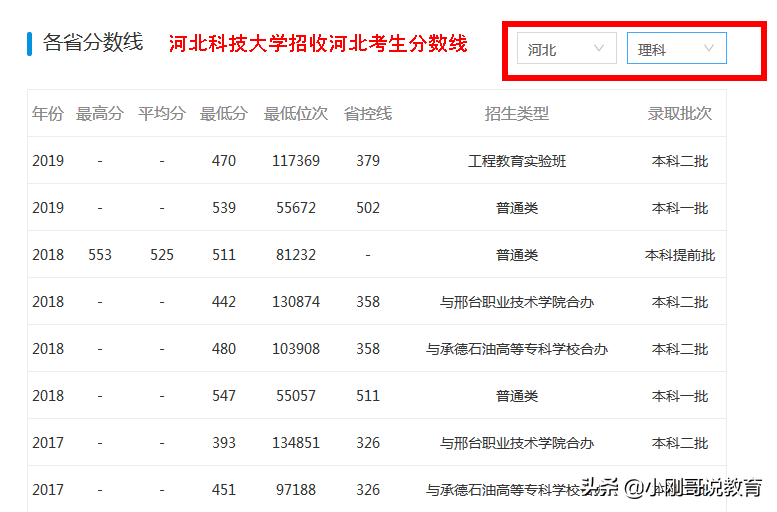Viewport: 777px width, 512px height.
Task: Click the 平均分 column header
Action: click(162, 114)
